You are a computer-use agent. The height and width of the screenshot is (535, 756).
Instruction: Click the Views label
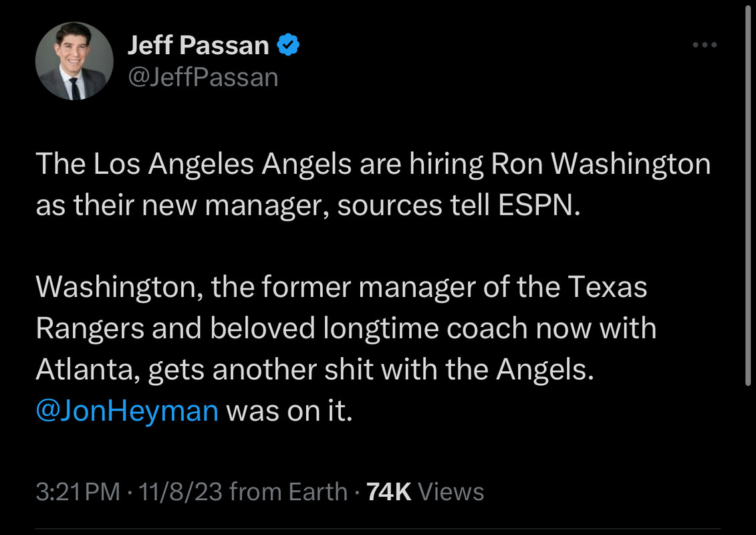pyautogui.click(x=451, y=492)
